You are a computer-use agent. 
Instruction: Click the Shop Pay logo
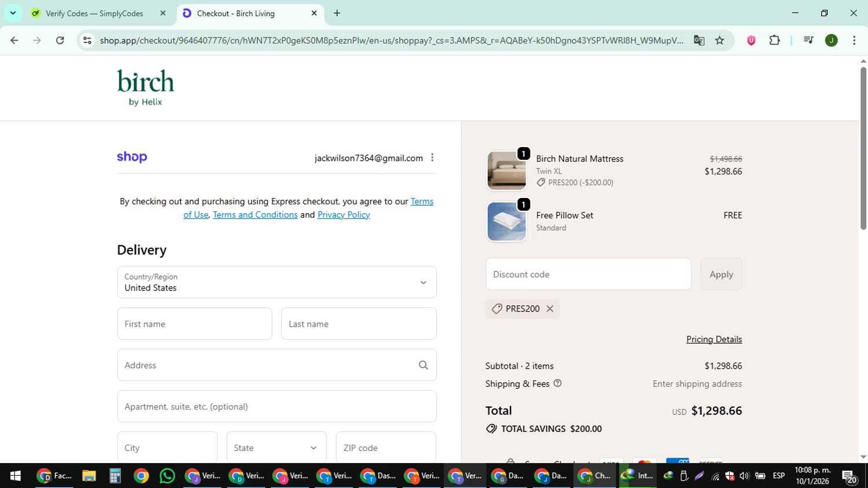coord(132,157)
